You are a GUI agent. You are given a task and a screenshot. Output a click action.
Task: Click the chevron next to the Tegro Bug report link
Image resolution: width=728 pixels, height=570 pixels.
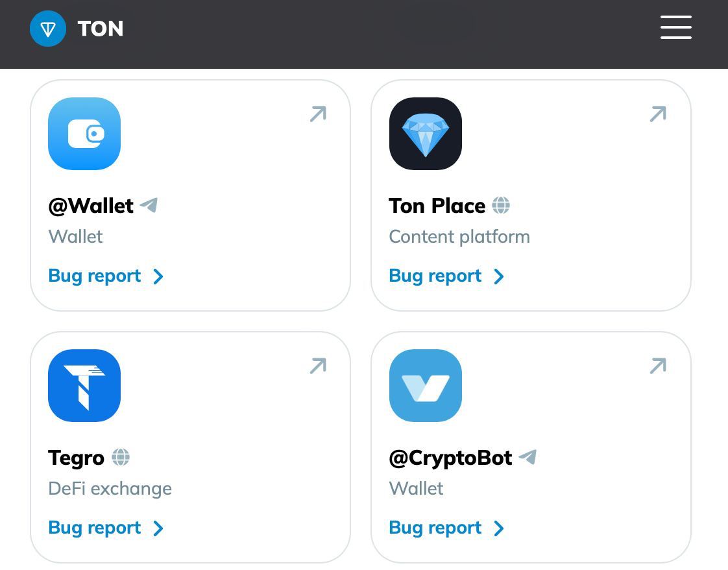click(158, 528)
